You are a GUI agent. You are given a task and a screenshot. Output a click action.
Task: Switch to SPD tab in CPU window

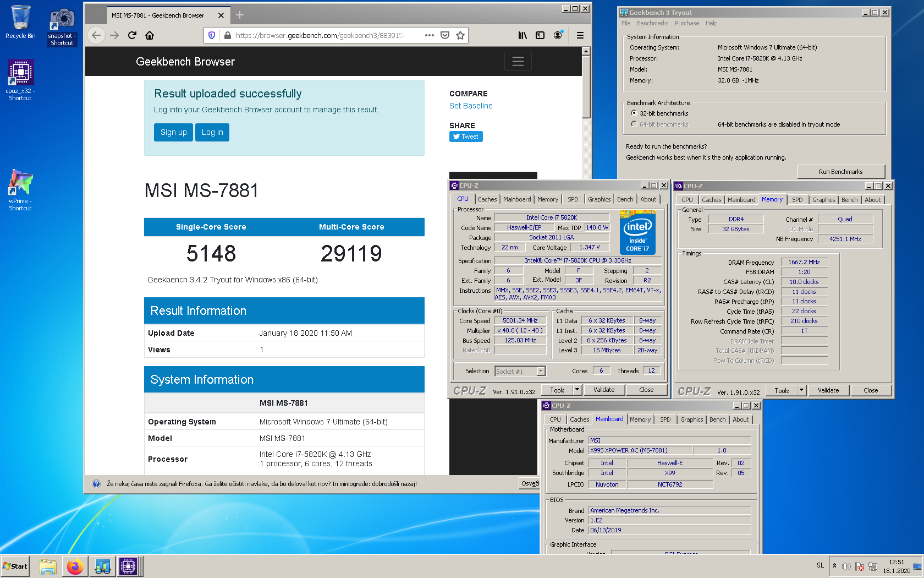click(573, 199)
